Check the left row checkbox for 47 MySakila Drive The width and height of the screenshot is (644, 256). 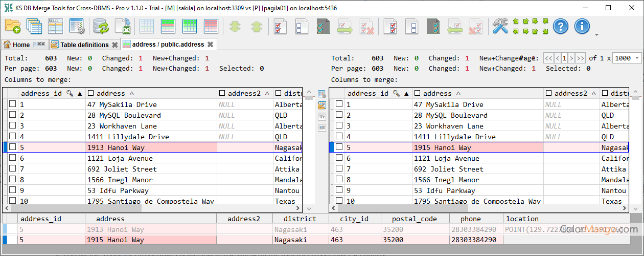(12, 104)
